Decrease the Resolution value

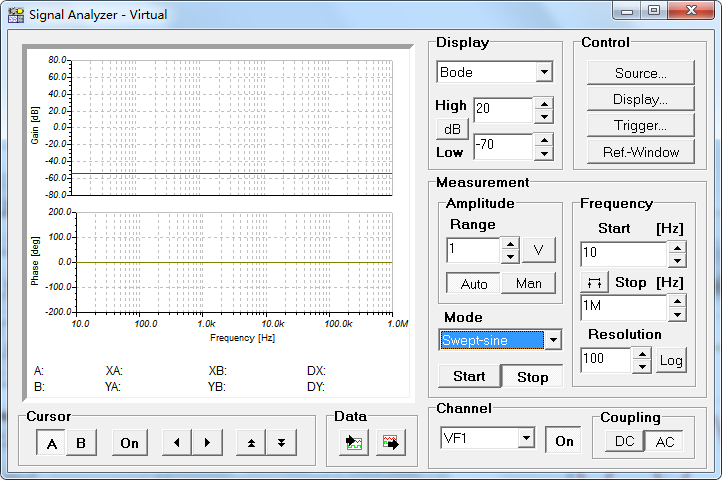click(x=642, y=367)
